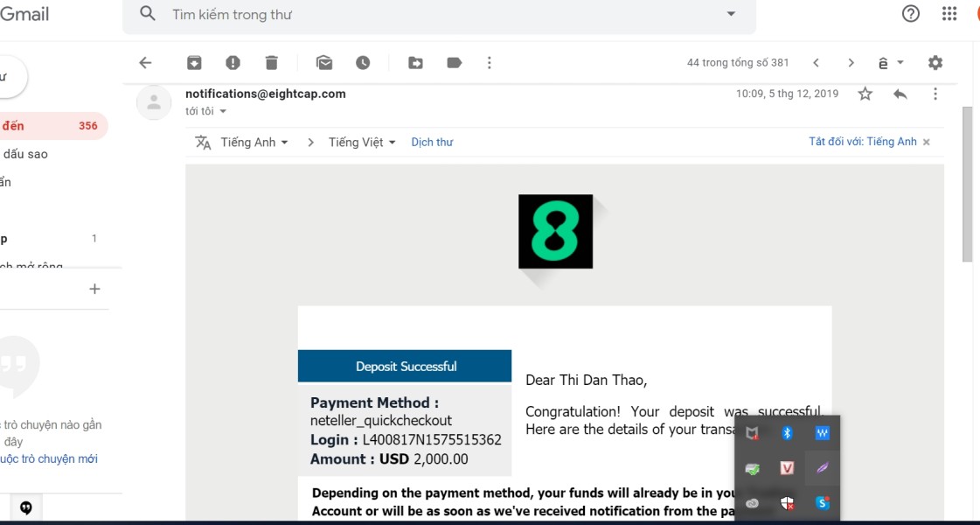The width and height of the screenshot is (980, 525).
Task: Click 'Dear Thi Dan Thao,' greeting
Action: 587,380
